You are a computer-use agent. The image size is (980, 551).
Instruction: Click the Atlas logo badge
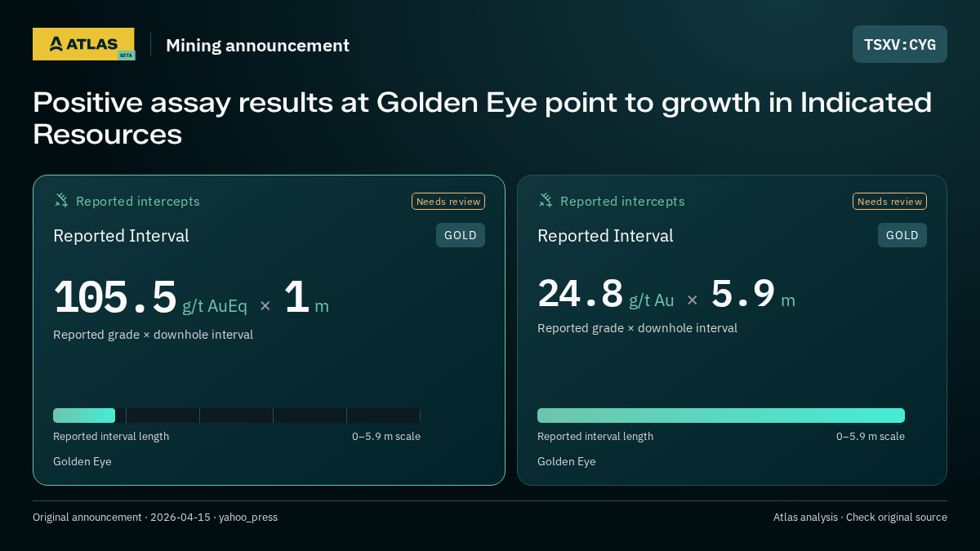tap(83, 44)
